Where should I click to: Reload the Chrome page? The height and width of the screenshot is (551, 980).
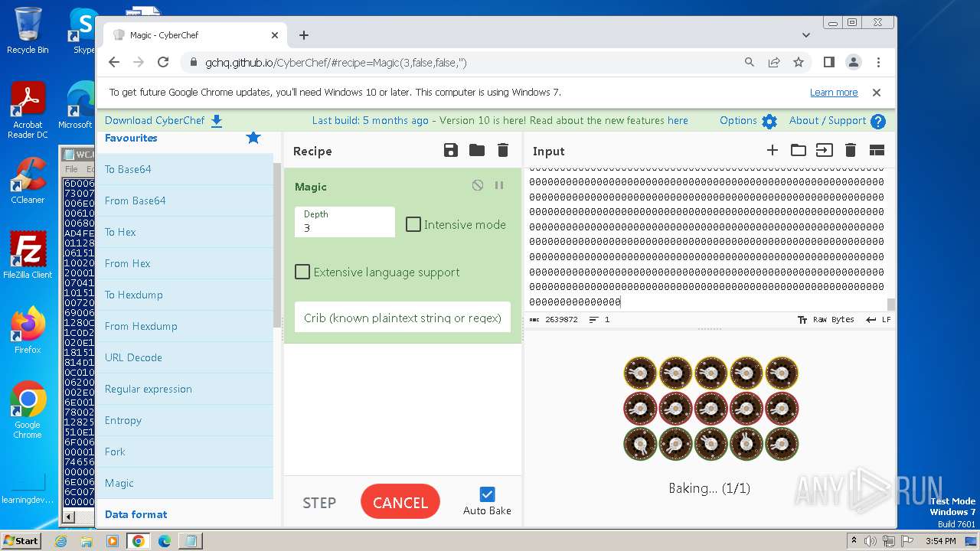coord(163,63)
